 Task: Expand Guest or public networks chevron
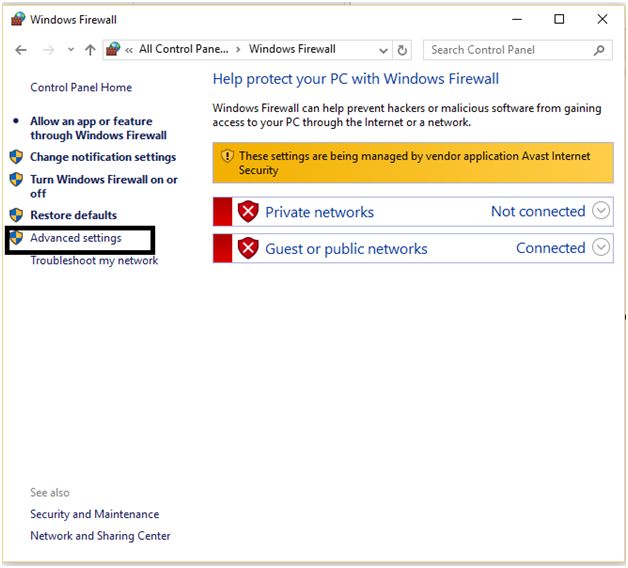pos(601,247)
